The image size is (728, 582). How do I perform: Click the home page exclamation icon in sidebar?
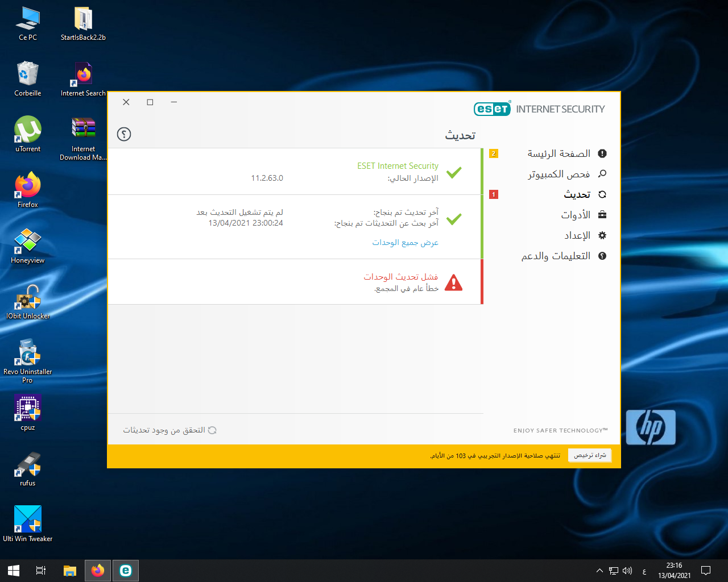pos(602,153)
